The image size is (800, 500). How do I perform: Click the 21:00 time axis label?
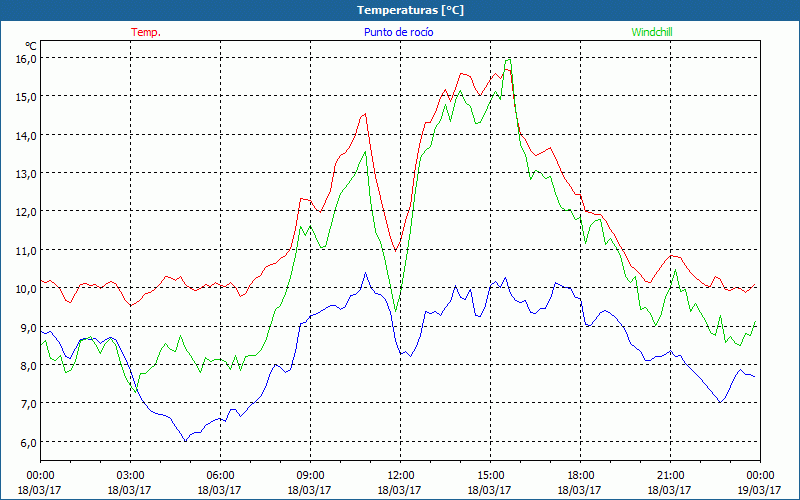tap(670, 475)
